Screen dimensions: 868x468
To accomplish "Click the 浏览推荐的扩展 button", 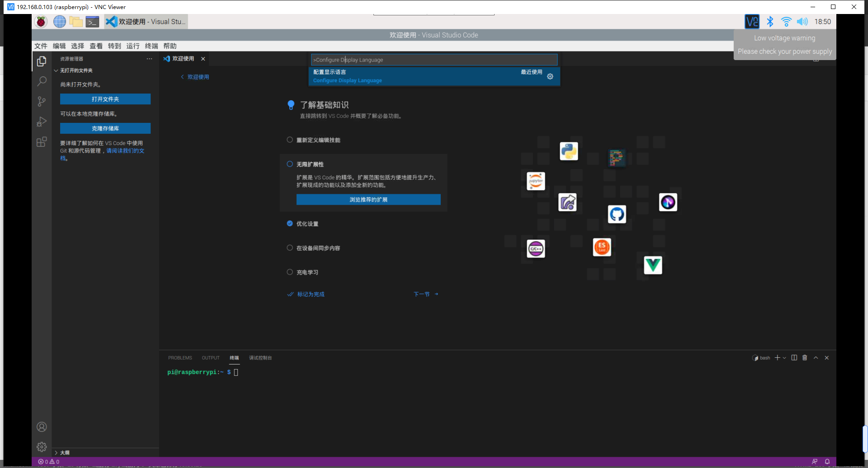I will (368, 200).
